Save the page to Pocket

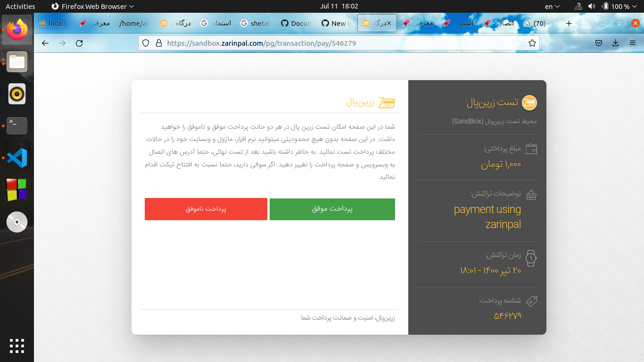599,42
